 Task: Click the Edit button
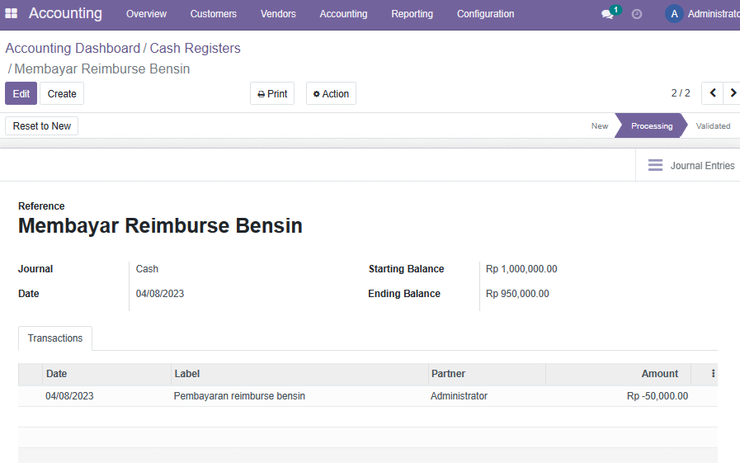click(21, 93)
